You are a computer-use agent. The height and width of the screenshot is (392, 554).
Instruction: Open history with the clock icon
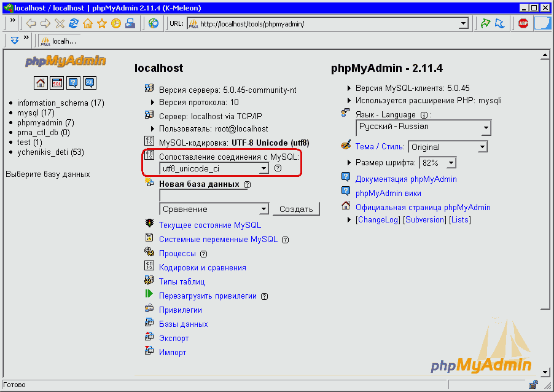116,24
